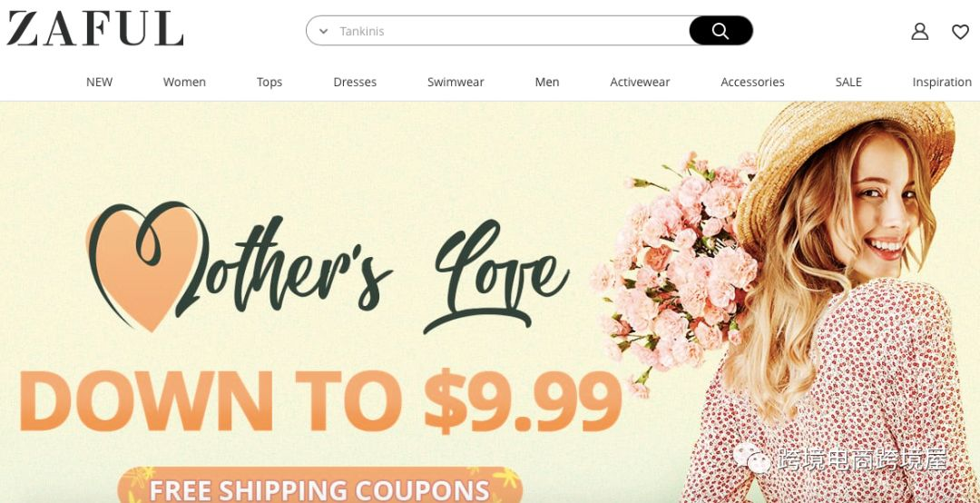
Task: Open the NEW menu
Action: 100,82
